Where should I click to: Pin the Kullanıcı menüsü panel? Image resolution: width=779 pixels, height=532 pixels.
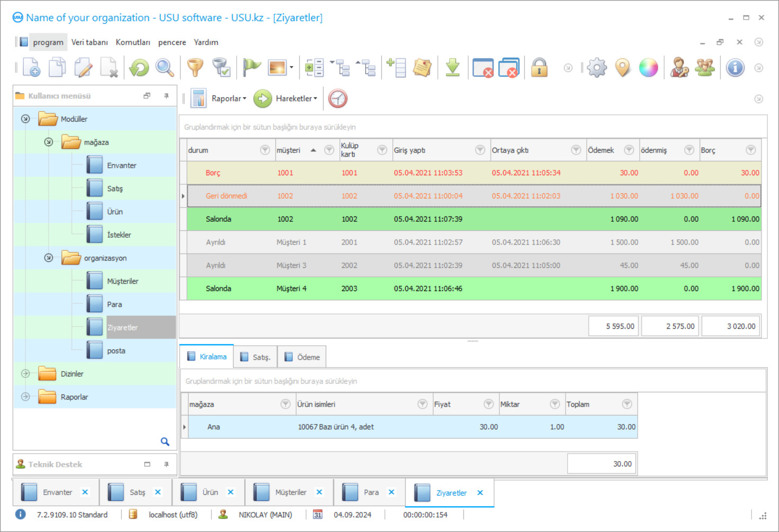166,96
